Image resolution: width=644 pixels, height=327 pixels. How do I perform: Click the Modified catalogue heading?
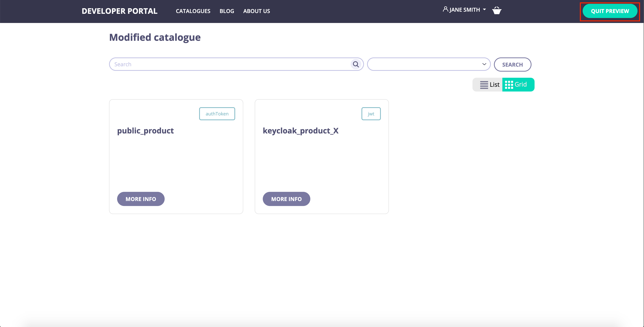(155, 38)
